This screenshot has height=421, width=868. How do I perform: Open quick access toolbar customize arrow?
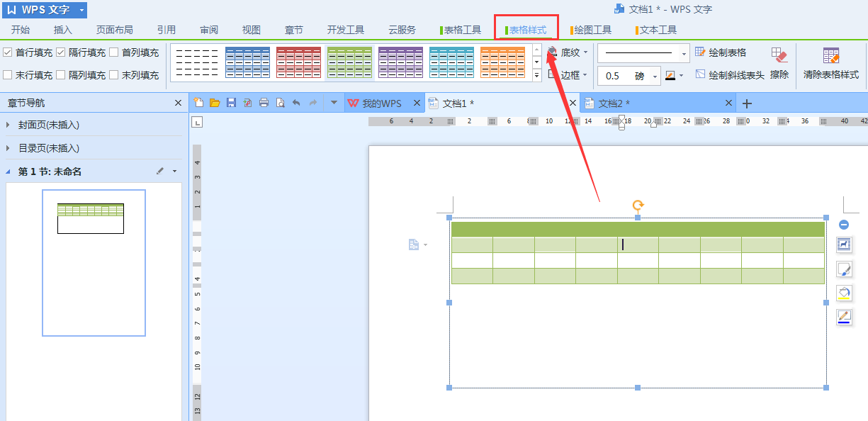(x=334, y=103)
